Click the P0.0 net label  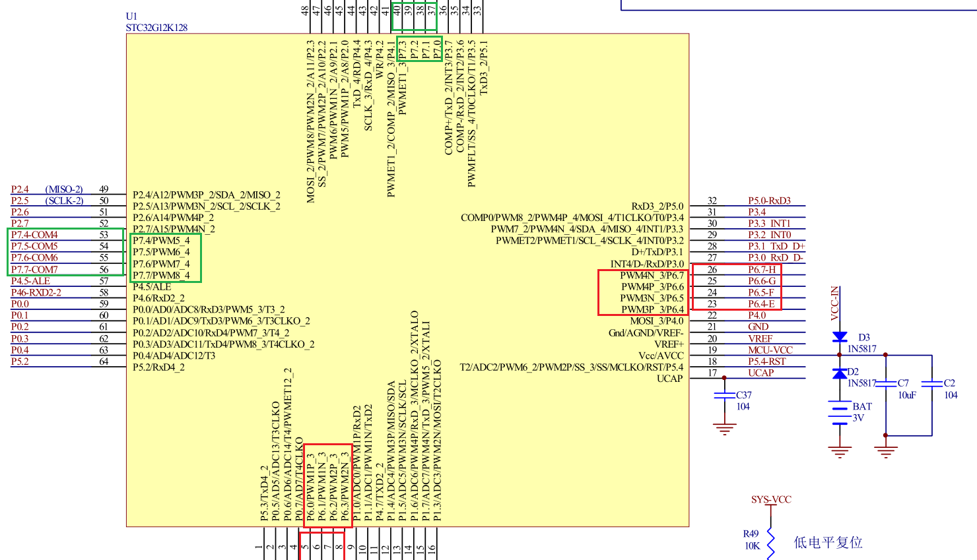20,303
